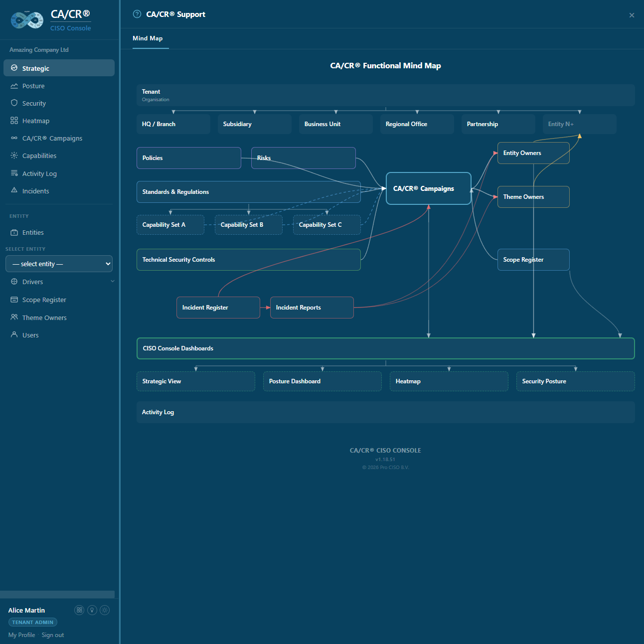Click the help question mark icon
This screenshot has width=644, height=644.
pos(137,14)
